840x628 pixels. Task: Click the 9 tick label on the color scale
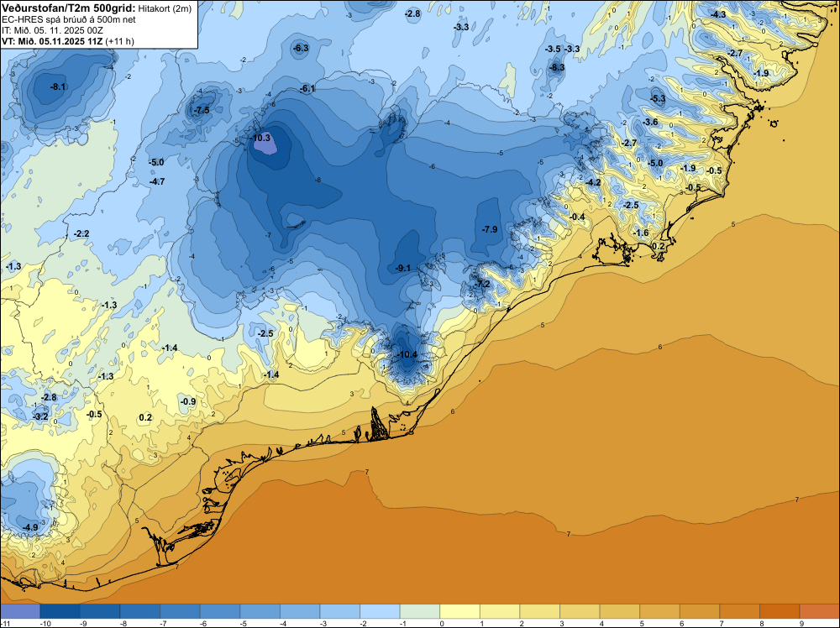click(801, 623)
